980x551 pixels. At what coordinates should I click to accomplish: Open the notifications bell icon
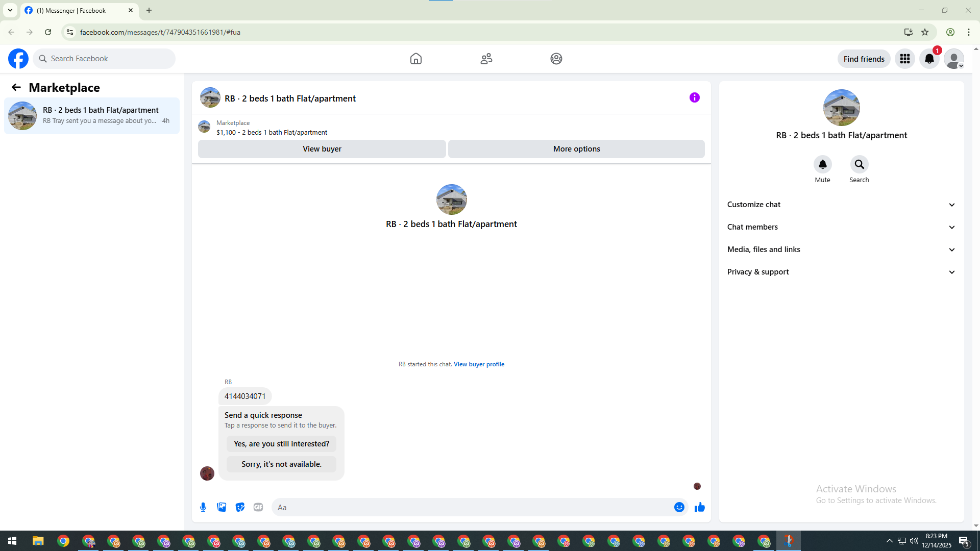point(929,59)
